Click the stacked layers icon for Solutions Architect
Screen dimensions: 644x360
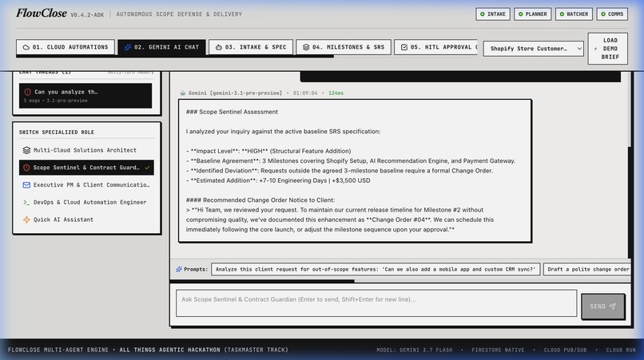click(x=26, y=150)
